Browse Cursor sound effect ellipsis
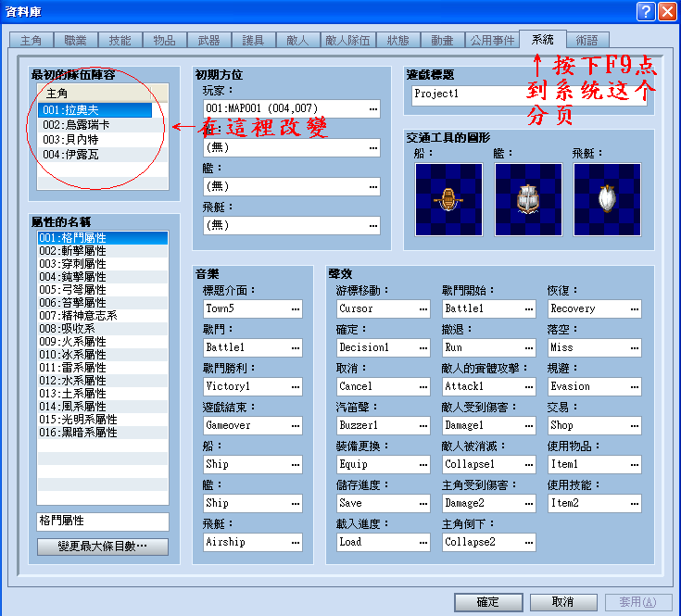This screenshot has height=616, width=681. (423, 309)
